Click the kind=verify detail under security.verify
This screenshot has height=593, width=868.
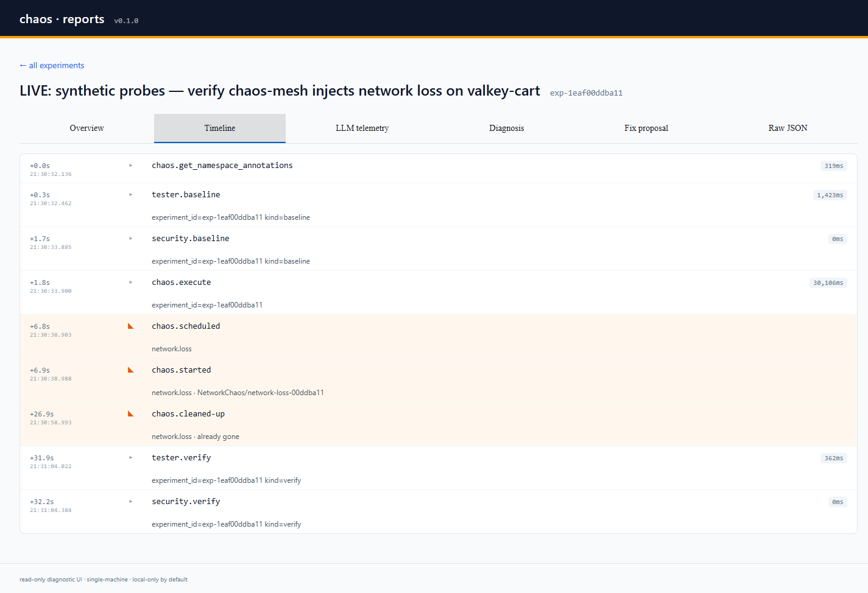tap(283, 524)
